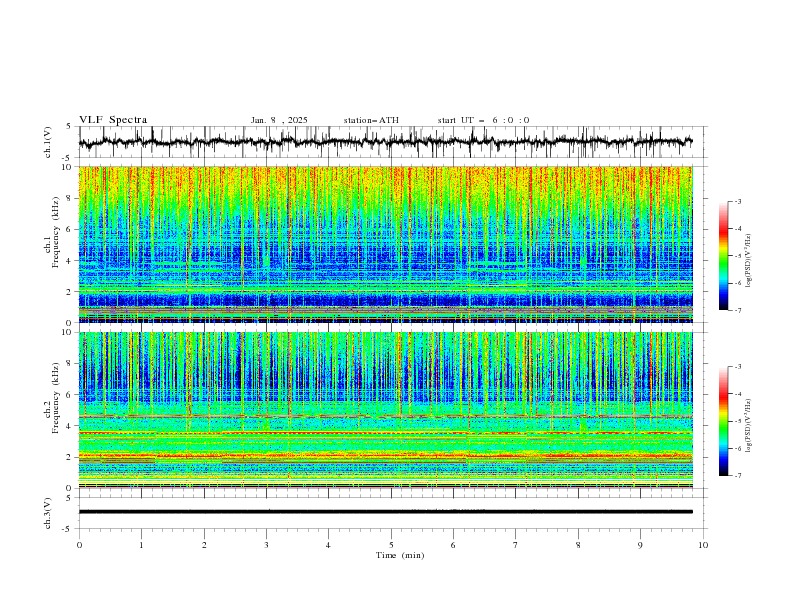Click the ch.1 voltage waveform trace
This screenshot has width=792, height=612.
[385, 142]
